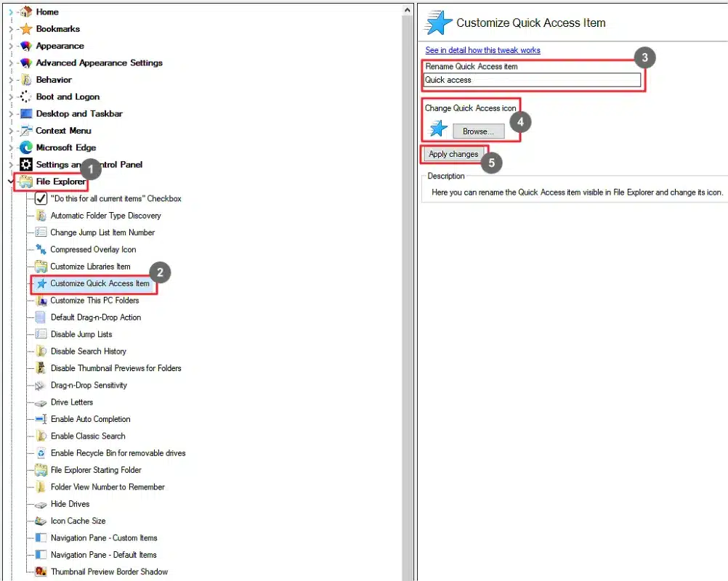Click the Appearance palette icon

click(x=26, y=46)
